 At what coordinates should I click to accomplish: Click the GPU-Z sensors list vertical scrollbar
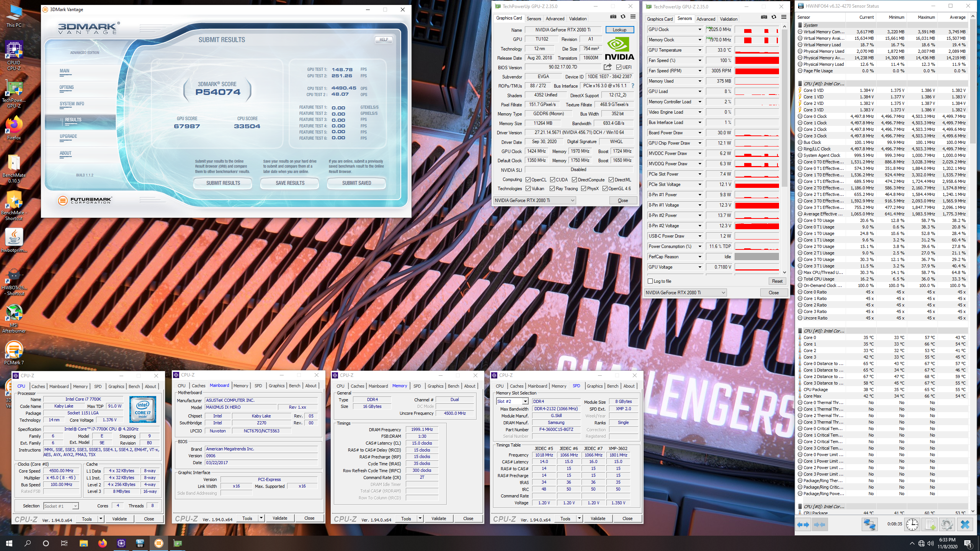pyautogui.click(x=784, y=149)
